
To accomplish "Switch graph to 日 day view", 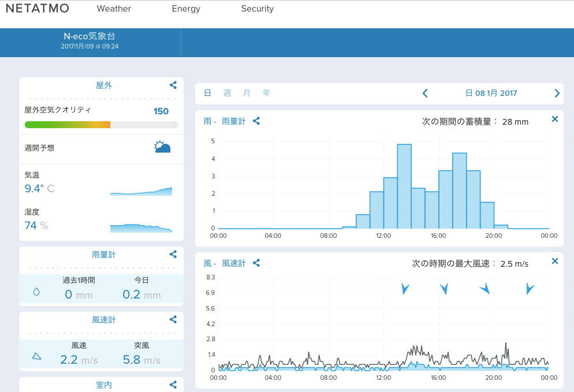I will pos(207,93).
